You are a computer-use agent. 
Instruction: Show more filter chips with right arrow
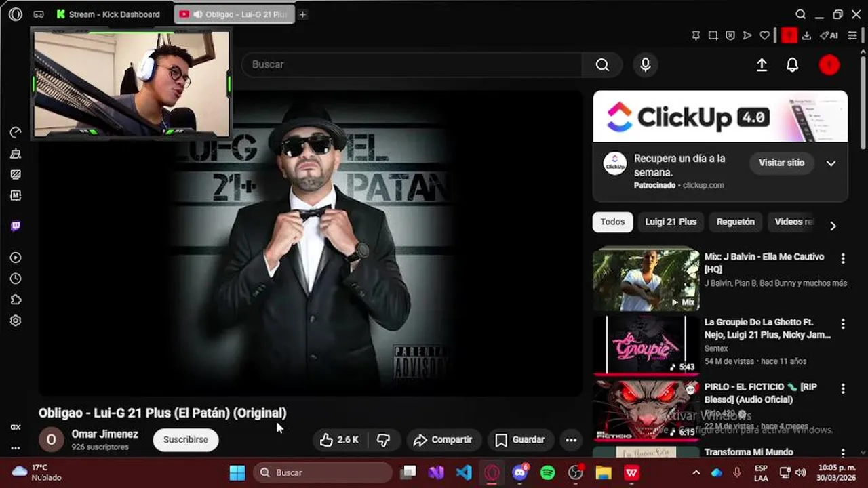(833, 226)
